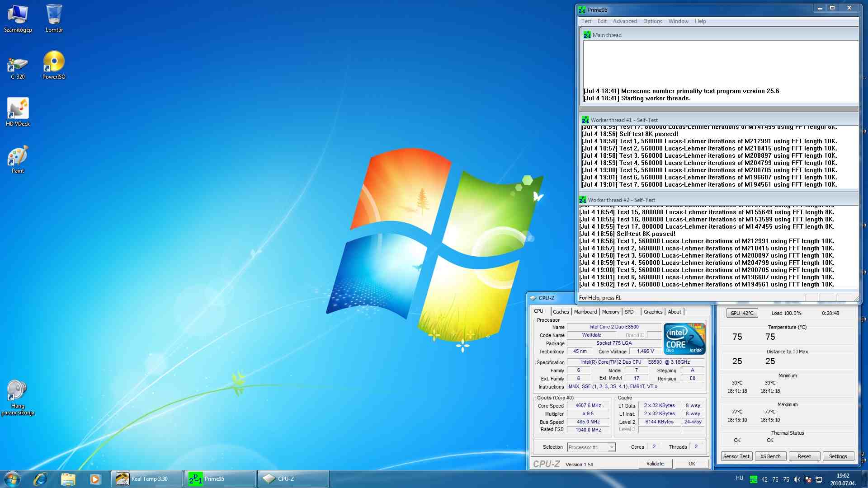The image size is (868, 488).
Task: Open the Options menu in Prime95
Action: coord(652,21)
